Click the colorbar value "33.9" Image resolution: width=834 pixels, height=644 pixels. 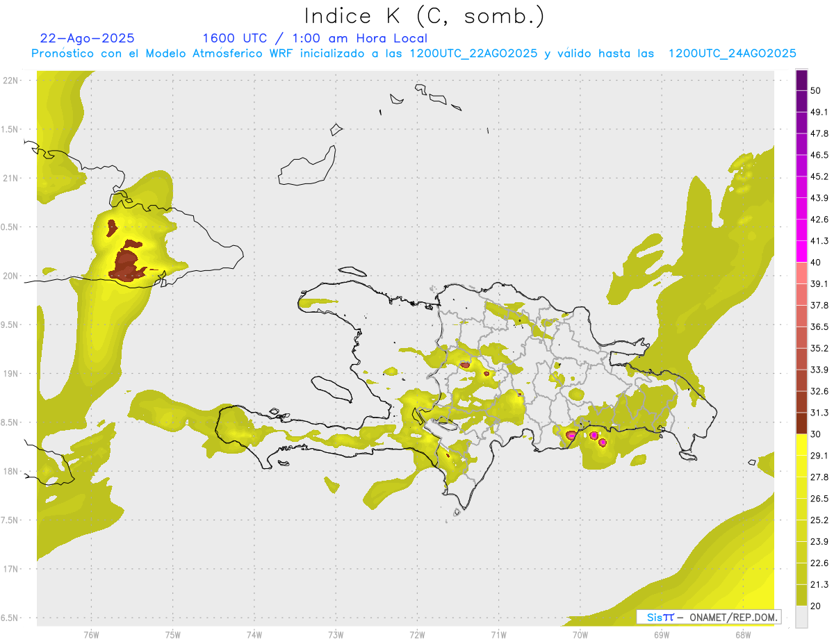tap(819, 370)
